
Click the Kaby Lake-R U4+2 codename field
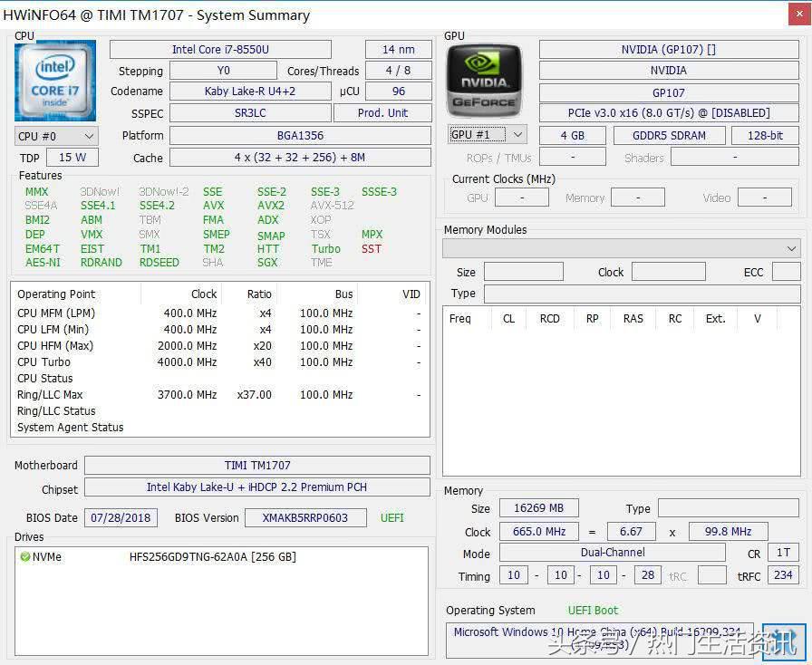(249, 92)
